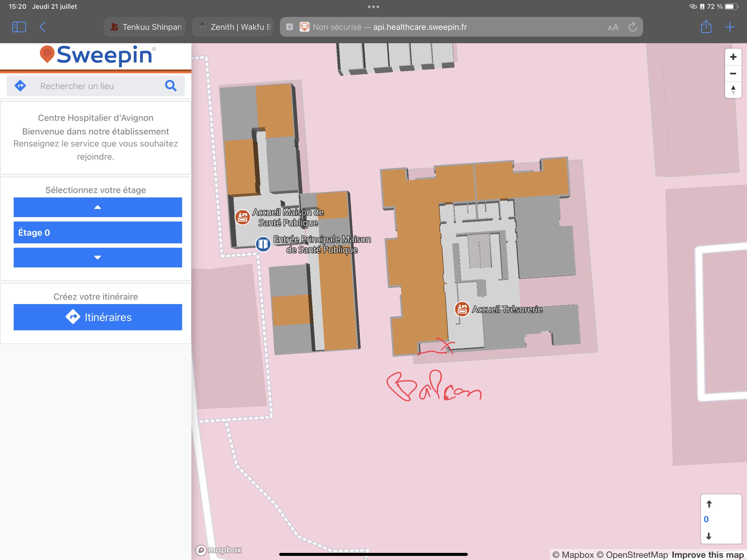Open the Itinéraires route planner

click(98, 317)
